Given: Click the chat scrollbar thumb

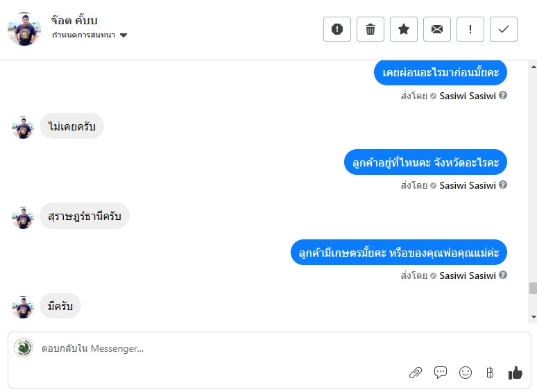Looking at the screenshot, I should point(532,288).
